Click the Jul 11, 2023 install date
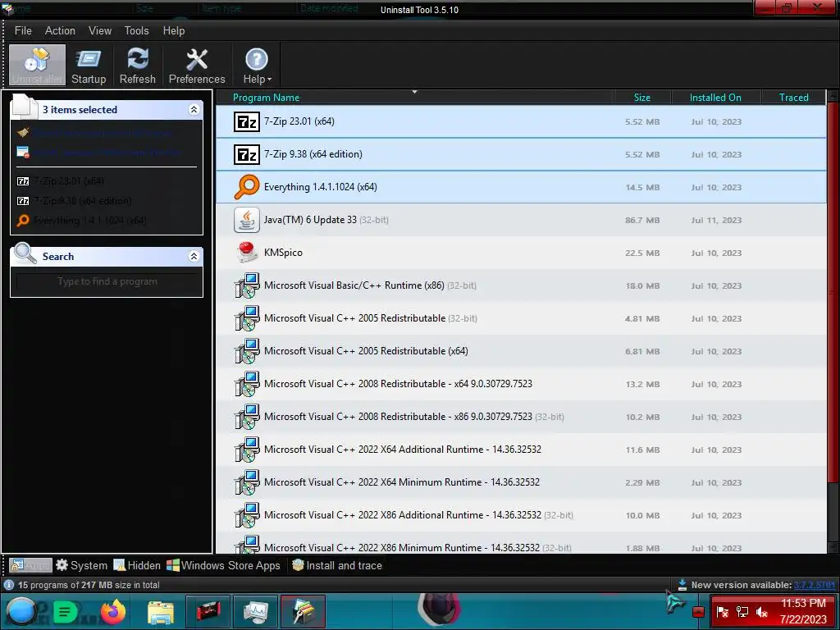 716,220
